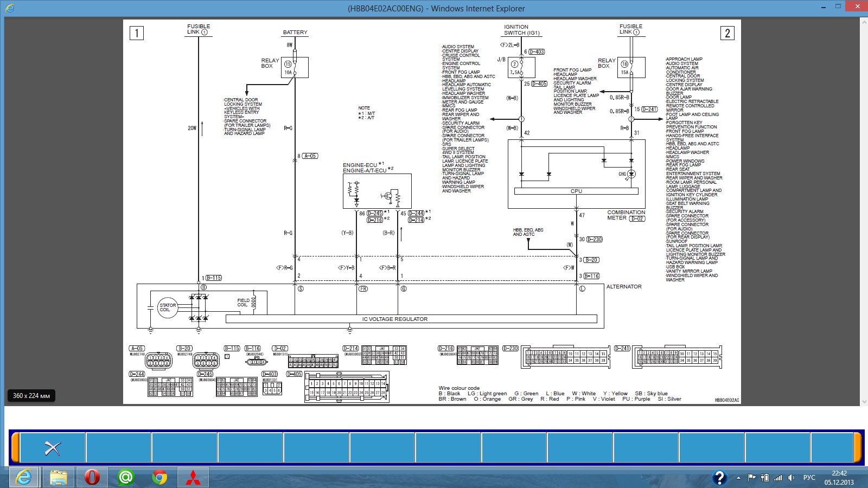Click the clock showing 22:42

[x=839, y=478]
